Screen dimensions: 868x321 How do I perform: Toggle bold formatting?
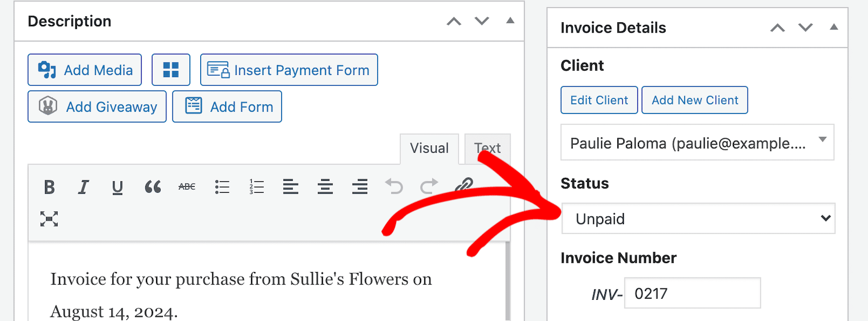pyautogui.click(x=49, y=187)
